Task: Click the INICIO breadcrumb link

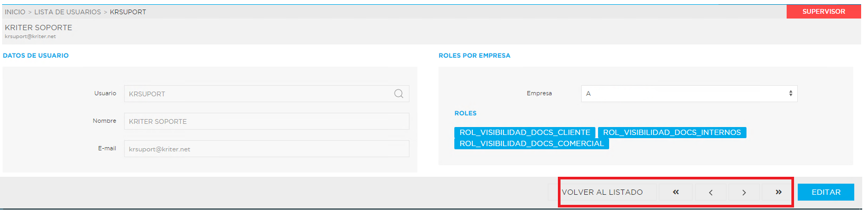Action: tap(15, 12)
